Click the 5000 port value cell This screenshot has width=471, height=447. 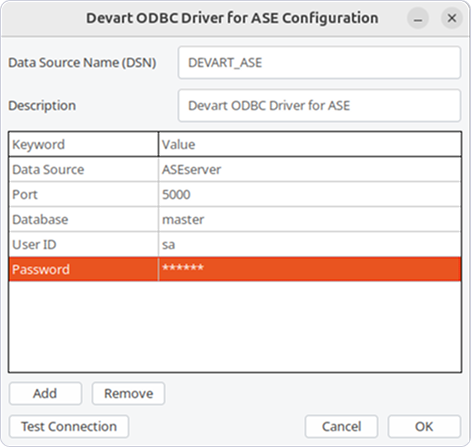click(310, 194)
